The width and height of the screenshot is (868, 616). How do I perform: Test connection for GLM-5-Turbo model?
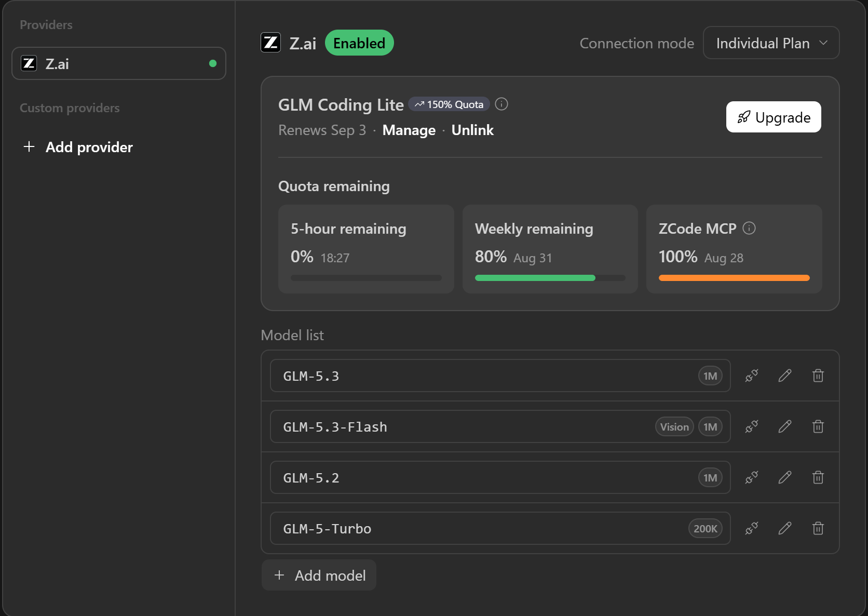(x=752, y=528)
